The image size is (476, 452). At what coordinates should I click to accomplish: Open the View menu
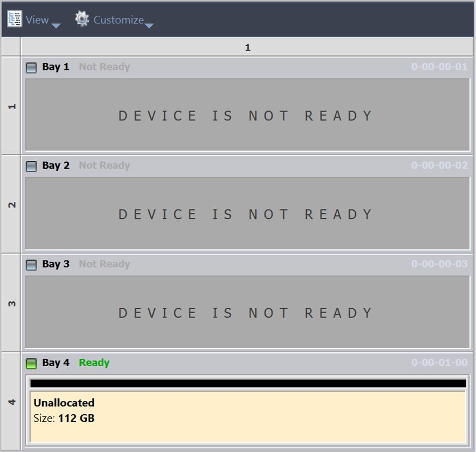[x=37, y=20]
